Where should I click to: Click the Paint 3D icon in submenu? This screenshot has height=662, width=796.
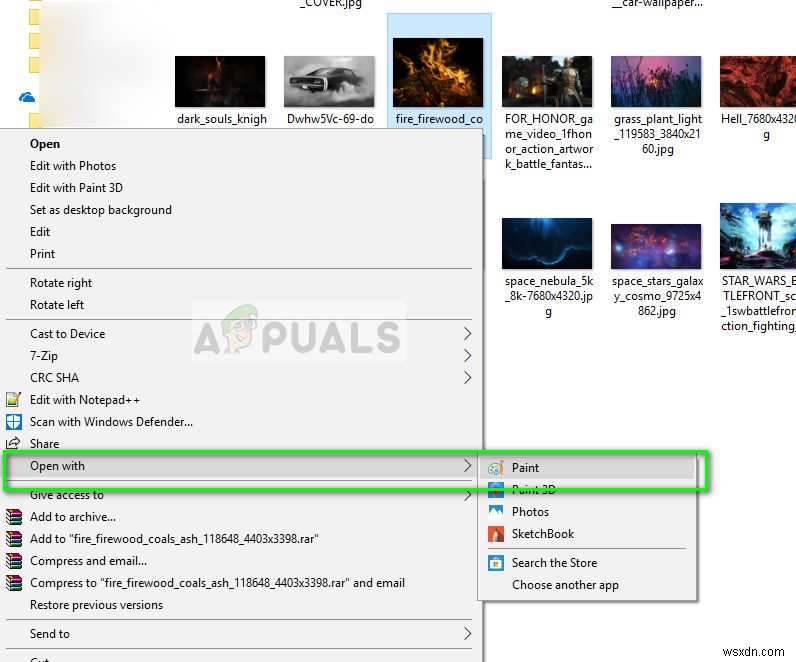[x=495, y=489]
